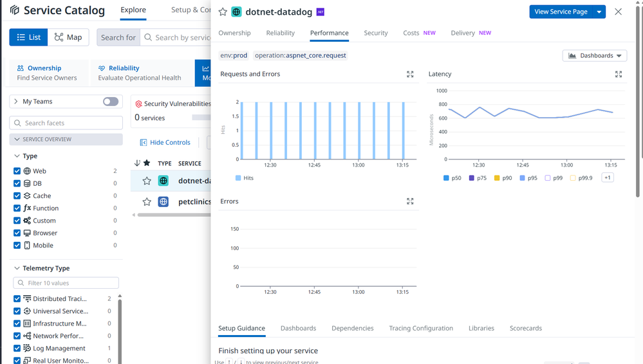Uncheck the Log Management checkbox
The width and height of the screenshot is (643, 364).
click(17, 348)
